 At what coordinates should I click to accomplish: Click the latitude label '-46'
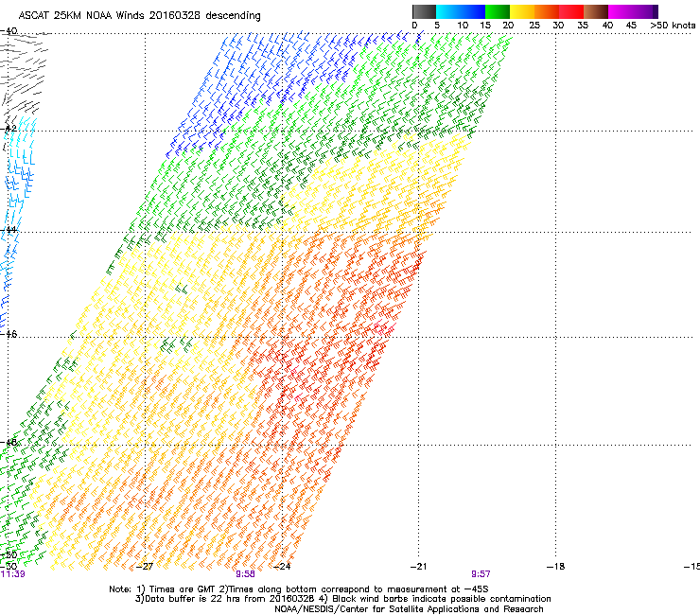click(x=9, y=334)
